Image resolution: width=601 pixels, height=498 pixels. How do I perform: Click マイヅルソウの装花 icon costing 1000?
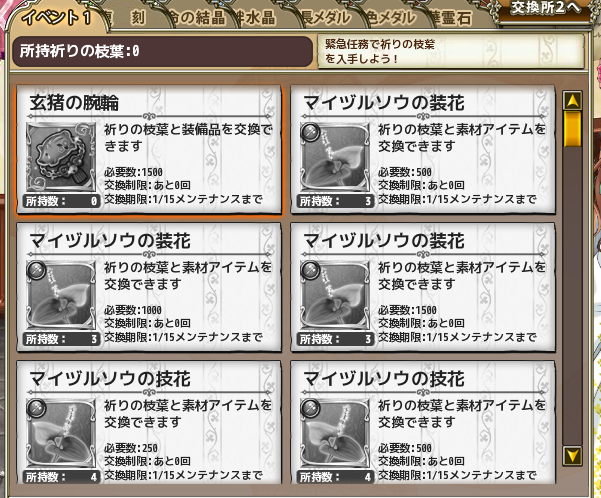[61, 294]
